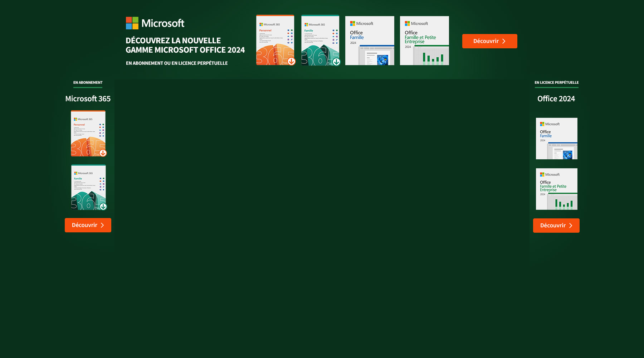Screen dimensions: 644x358
Task: Select Microsoft 365 Personnel box in left sidebar
Action: tap(88, 134)
